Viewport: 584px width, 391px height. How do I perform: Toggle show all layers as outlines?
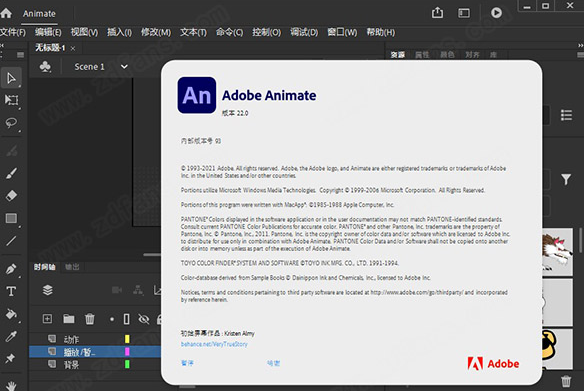click(x=127, y=319)
